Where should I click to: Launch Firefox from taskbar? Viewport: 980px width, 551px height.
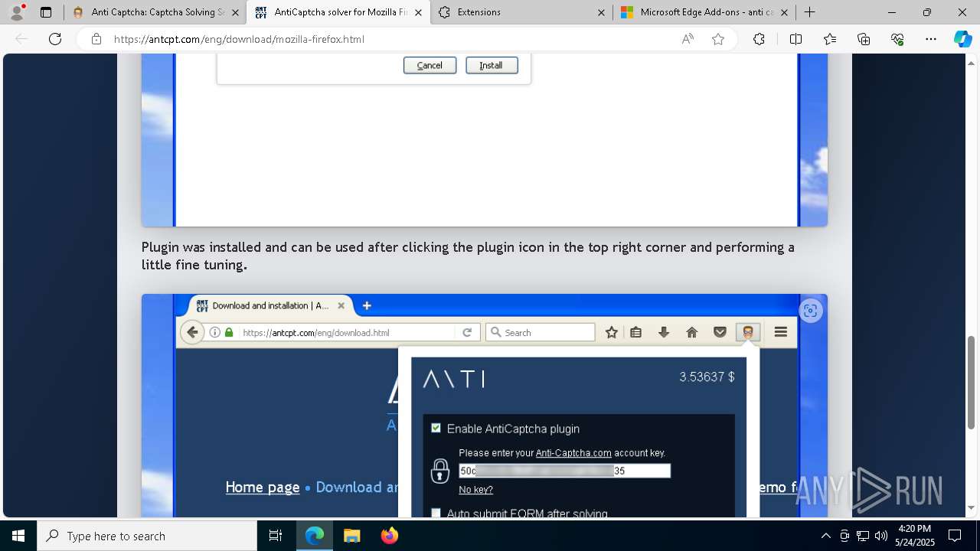point(389,536)
